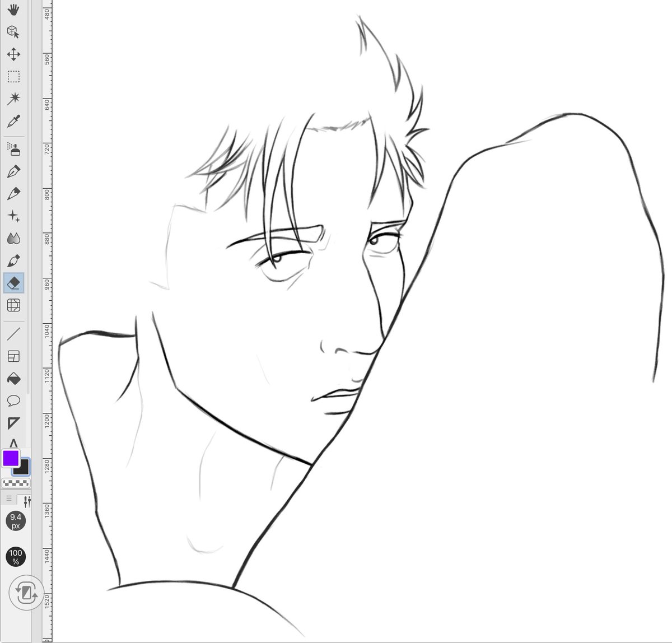Pick the purple main drawing color
This screenshot has height=643, width=672.
(x=11, y=458)
